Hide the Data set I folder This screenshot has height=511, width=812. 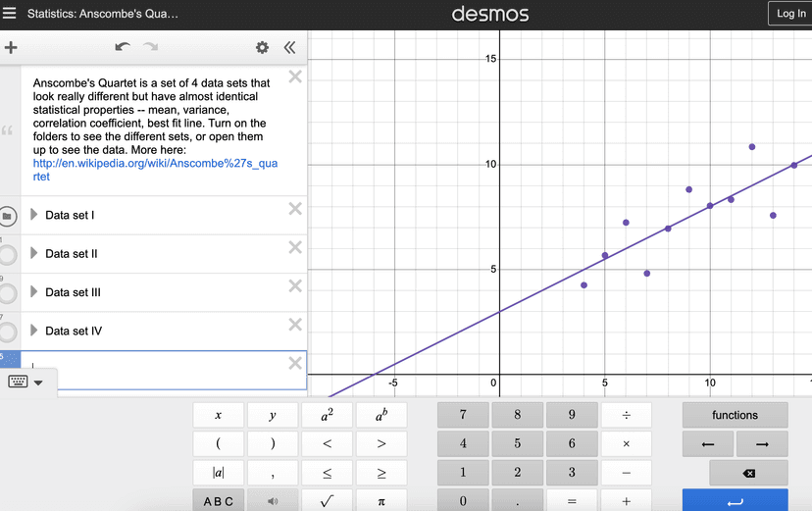[x=8, y=216]
